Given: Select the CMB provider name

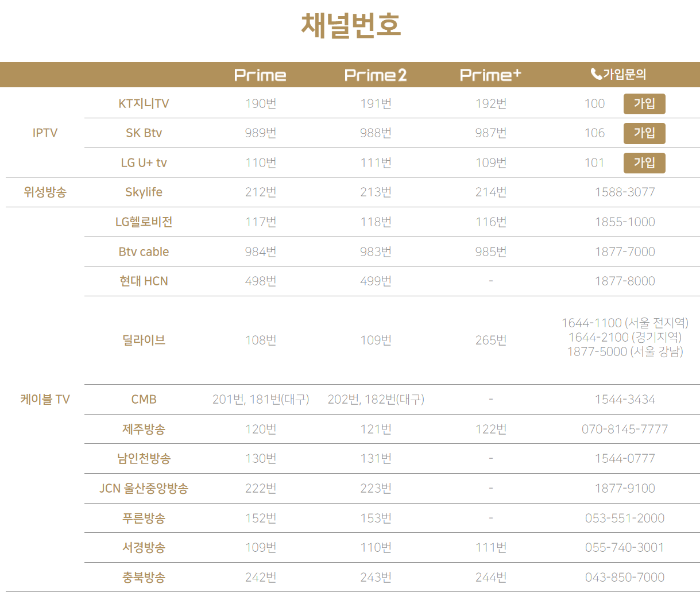Looking at the screenshot, I should click(x=144, y=400).
